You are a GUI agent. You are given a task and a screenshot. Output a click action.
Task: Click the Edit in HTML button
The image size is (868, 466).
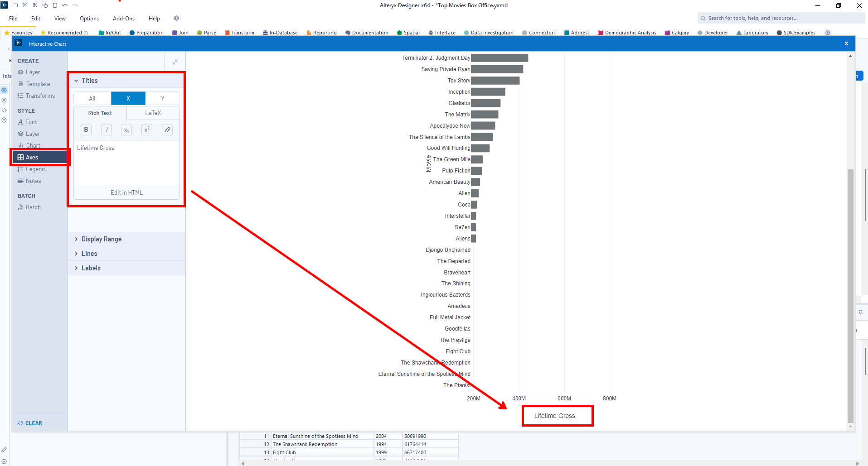[x=126, y=193]
